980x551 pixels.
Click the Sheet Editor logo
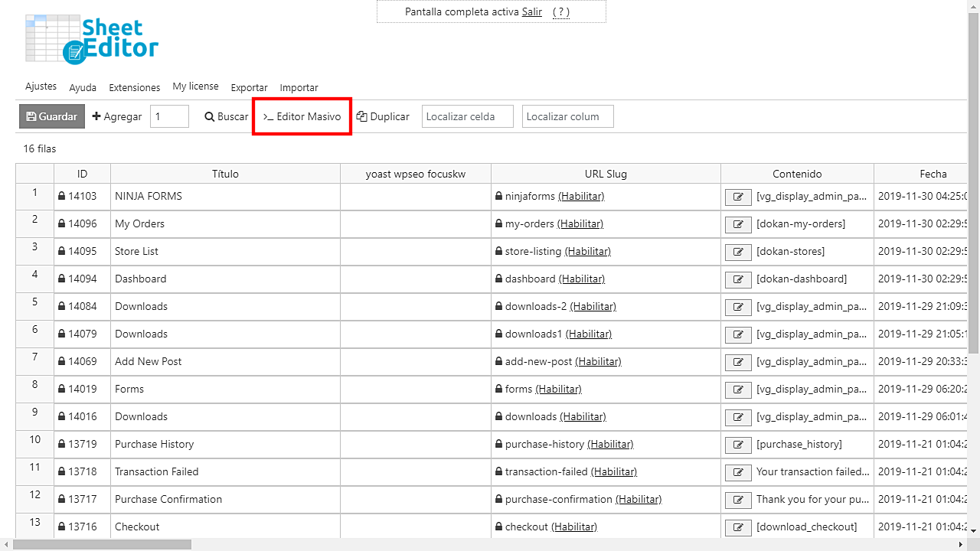coord(92,40)
